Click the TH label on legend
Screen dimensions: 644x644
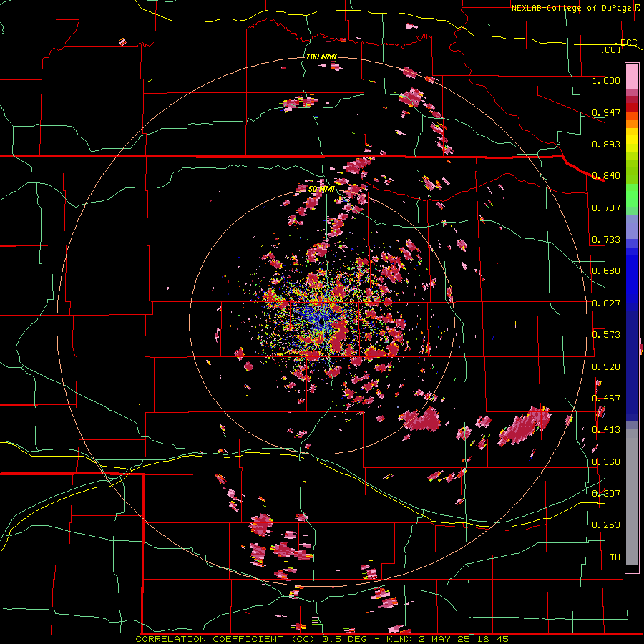[615, 557]
